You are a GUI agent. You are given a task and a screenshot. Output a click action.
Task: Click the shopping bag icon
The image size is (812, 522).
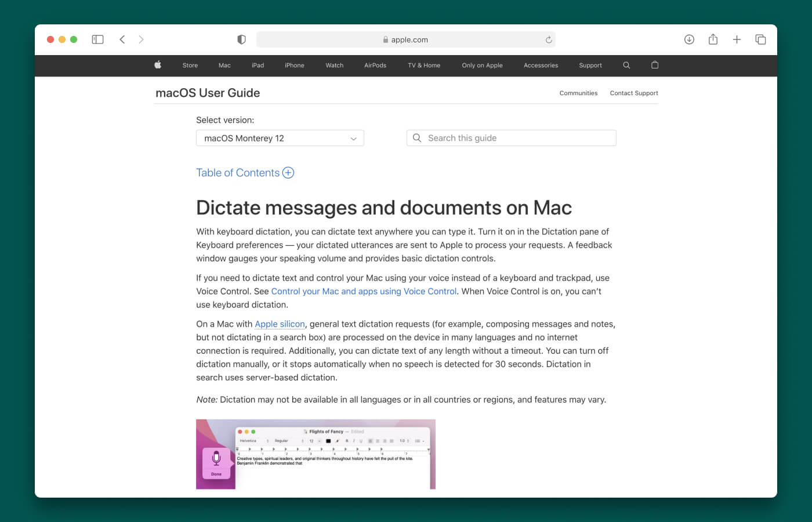pos(655,65)
